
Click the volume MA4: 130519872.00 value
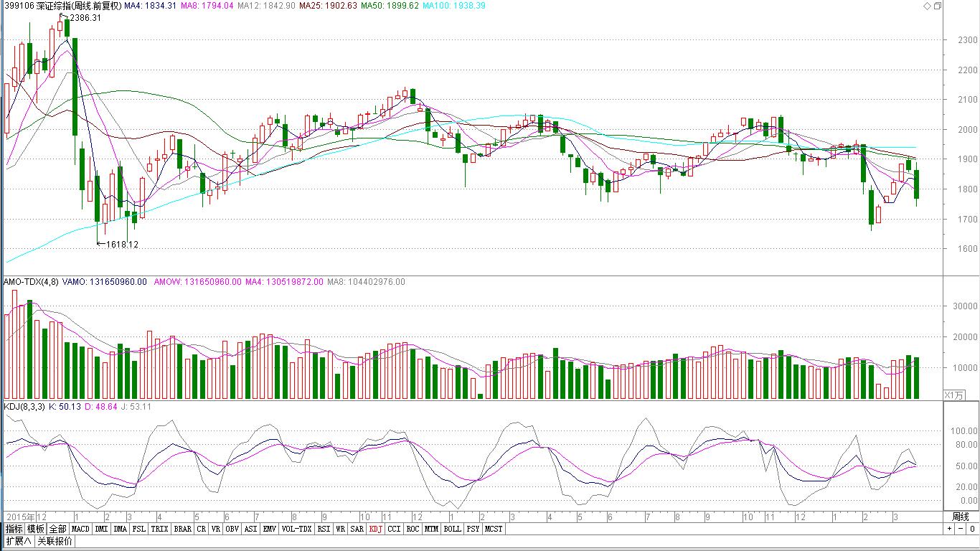click(x=285, y=282)
